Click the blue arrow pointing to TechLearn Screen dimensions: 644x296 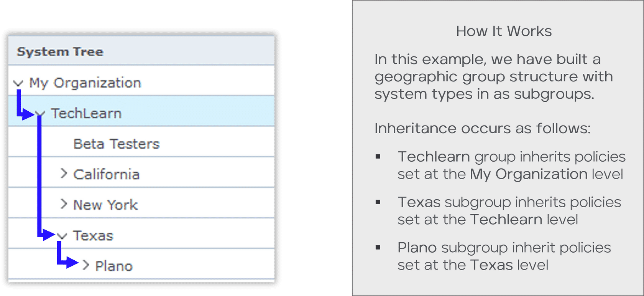tap(27, 114)
